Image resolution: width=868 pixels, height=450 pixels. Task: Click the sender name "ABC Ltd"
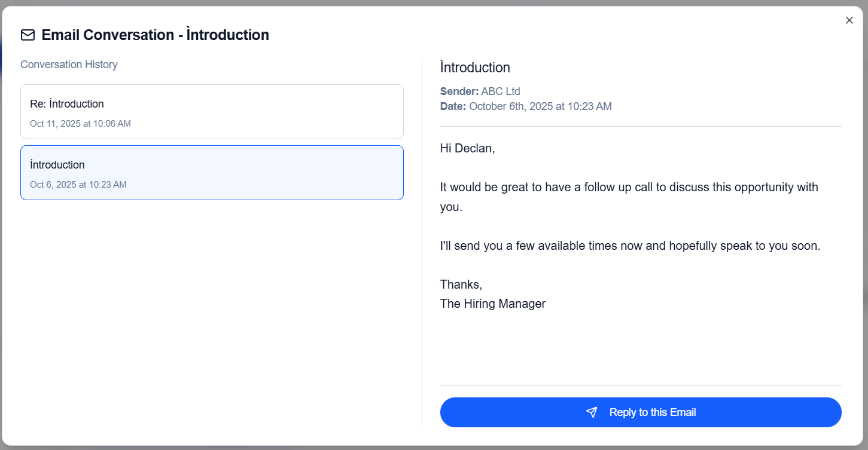pyautogui.click(x=501, y=91)
